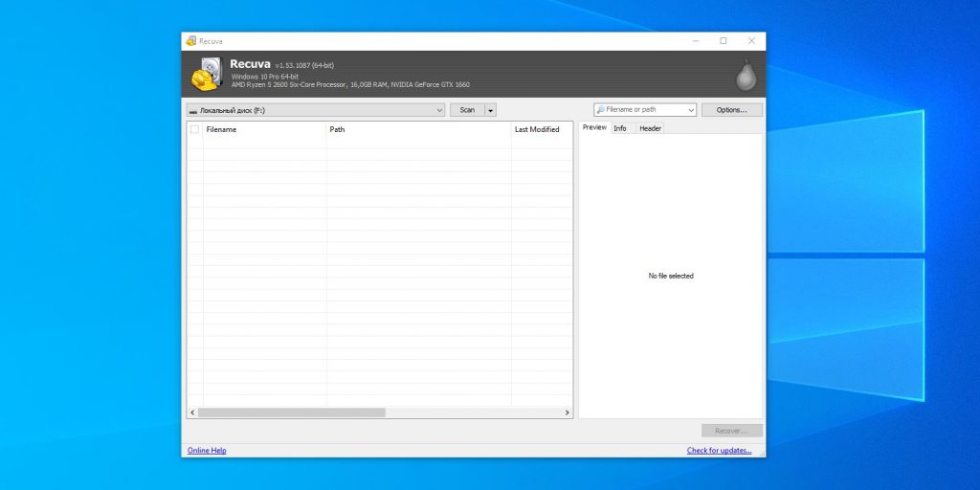The image size is (980, 490).
Task: Expand the Scan button dropdown arrow
Action: pyautogui.click(x=491, y=110)
